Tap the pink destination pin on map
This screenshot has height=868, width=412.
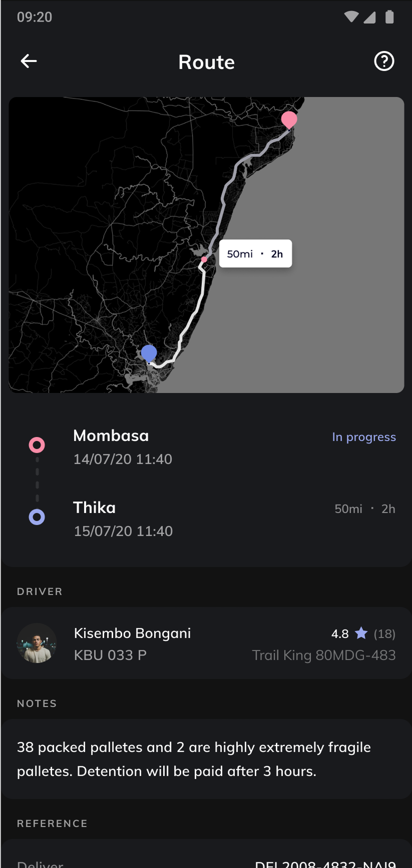[x=289, y=120]
